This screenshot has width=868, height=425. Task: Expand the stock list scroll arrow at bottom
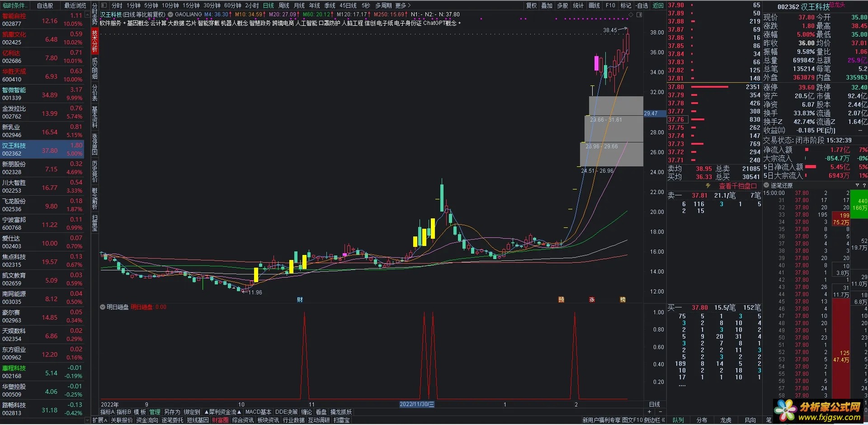tap(87, 420)
